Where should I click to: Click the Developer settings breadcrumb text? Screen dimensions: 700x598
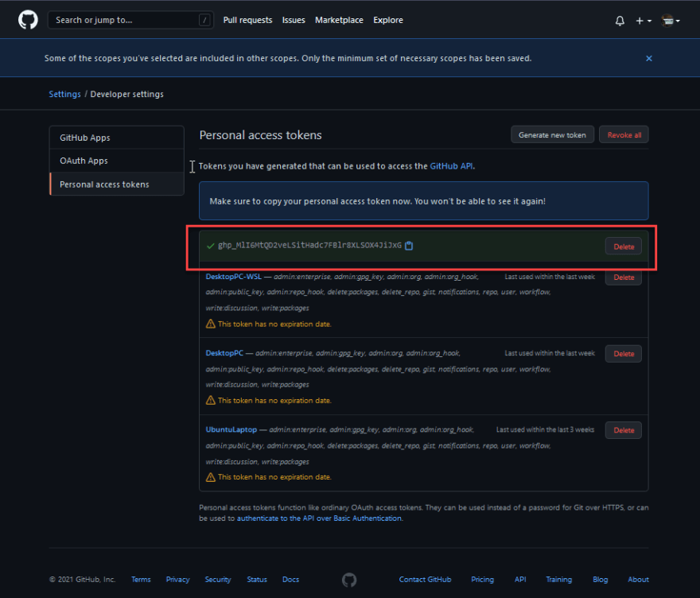click(126, 94)
